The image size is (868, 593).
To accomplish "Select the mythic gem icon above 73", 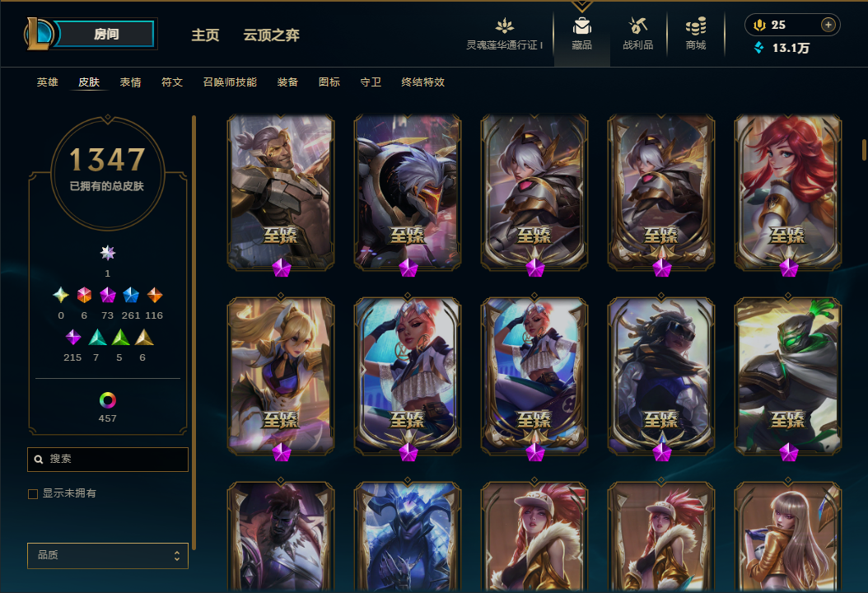I will click(107, 295).
